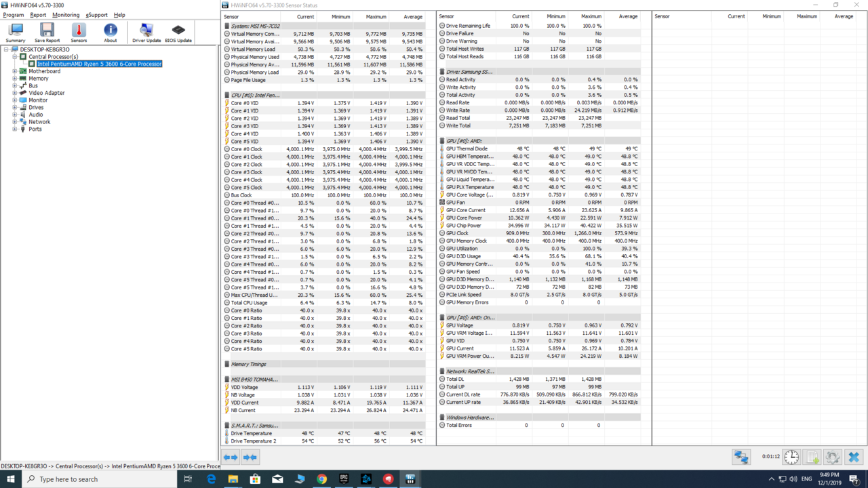The width and height of the screenshot is (868, 488).
Task: Open the About info icon
Action: (110, 33)
